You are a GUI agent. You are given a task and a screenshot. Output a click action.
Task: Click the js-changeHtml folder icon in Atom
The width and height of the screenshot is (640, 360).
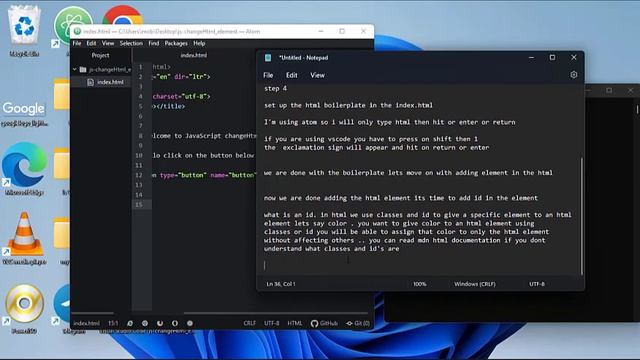(x=83, y=69)
